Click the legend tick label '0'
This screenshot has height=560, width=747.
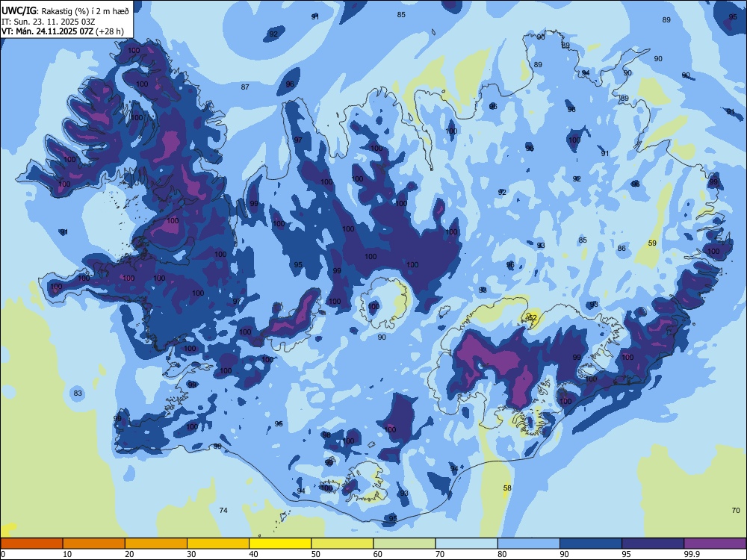pyautogui.click(x=3, y=554)
